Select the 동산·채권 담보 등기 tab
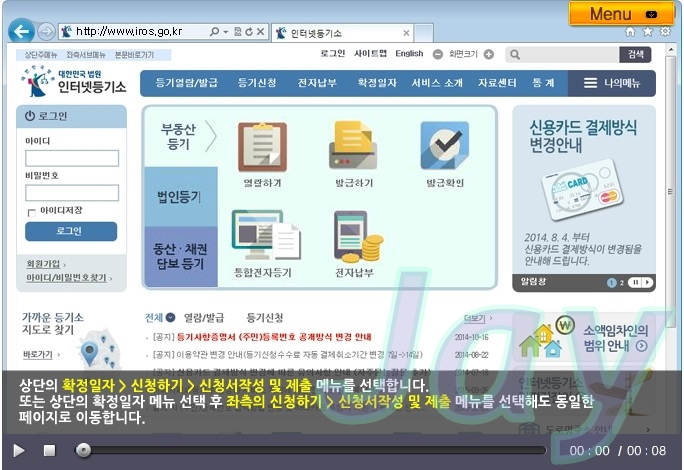This screenshot has height=470, width=684. tap(181, 256)
